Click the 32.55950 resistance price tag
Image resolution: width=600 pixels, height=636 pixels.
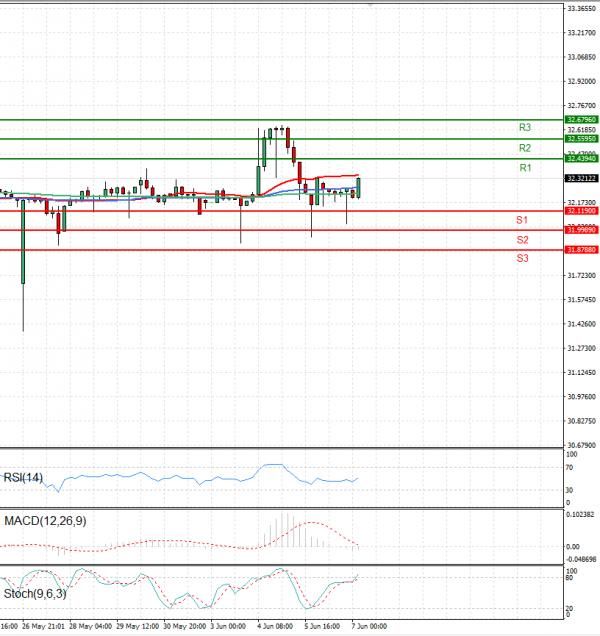click(581, 139)
